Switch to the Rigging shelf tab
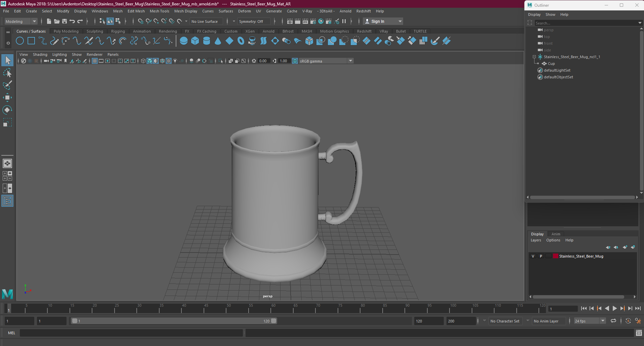The image size is (644, 346). (x=118, y=31)
